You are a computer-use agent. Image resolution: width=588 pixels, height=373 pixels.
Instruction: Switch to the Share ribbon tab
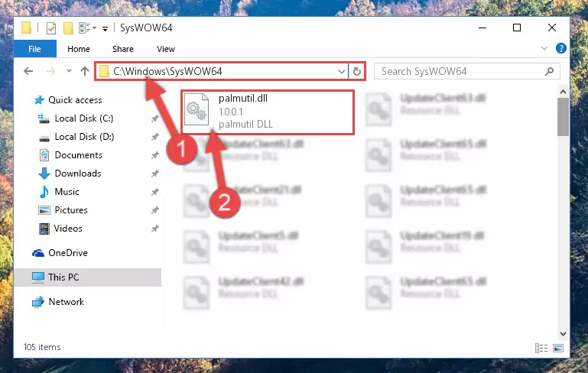[x=122, y=49]
